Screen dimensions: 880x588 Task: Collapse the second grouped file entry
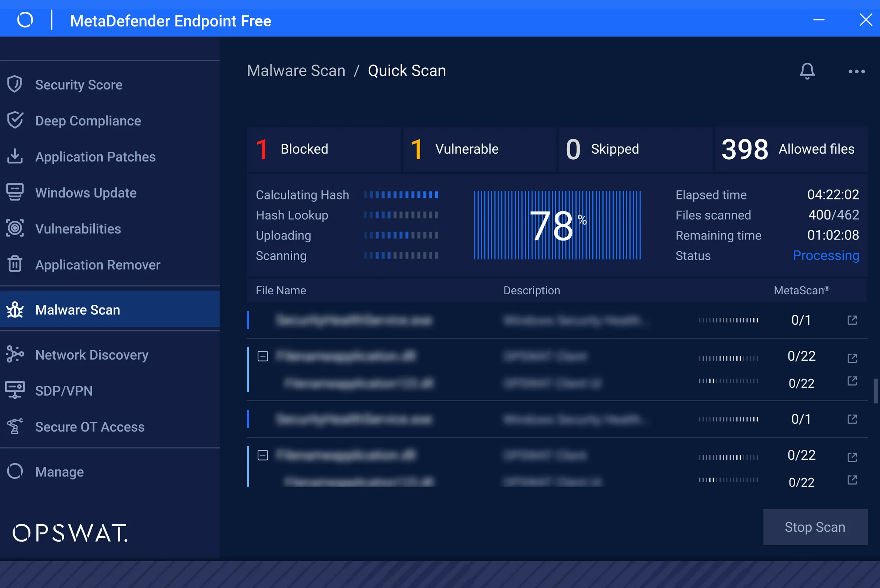[x=263, y=455]
